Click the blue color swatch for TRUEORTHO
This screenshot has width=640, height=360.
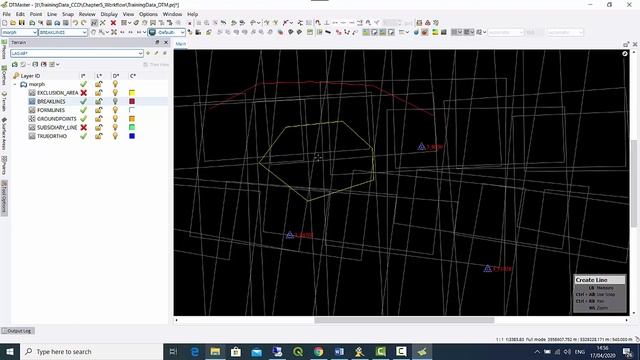pos(132,136)
